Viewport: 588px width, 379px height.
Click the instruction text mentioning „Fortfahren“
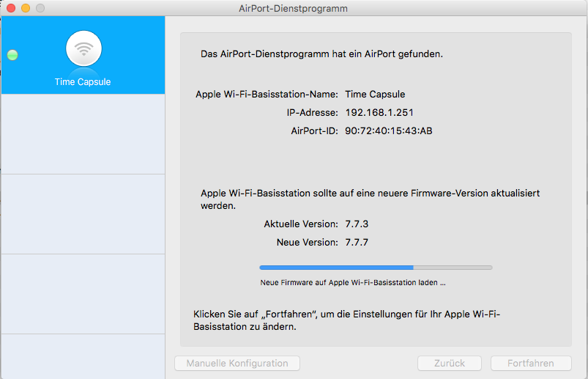tap(347, 320)
